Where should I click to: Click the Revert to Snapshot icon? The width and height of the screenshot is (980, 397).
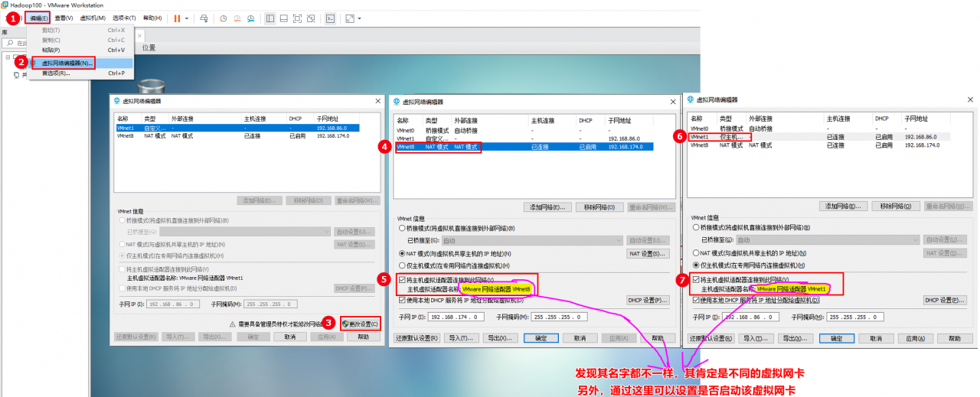tap(237, 18)
